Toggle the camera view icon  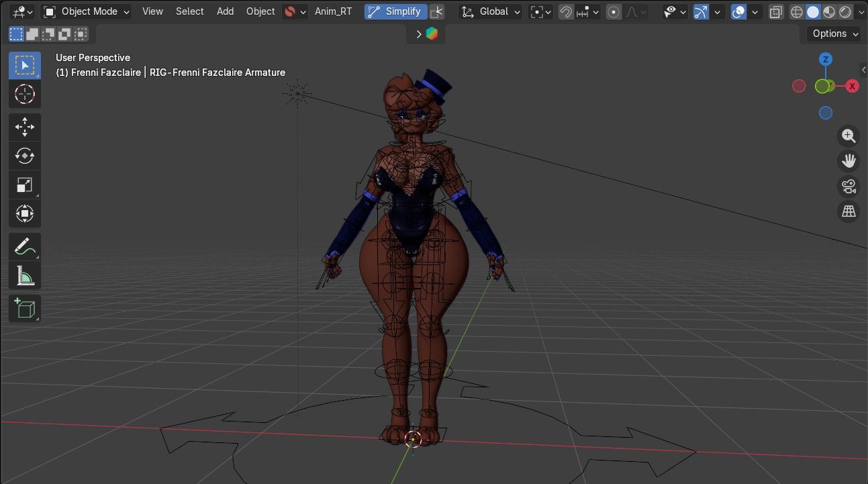[x=849, y=187]
